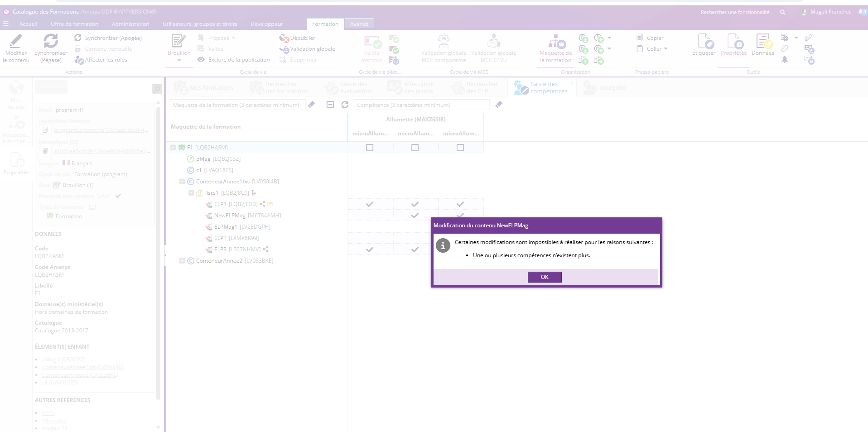This screenshot has width=868, height=432.
Task: Open the hamburger menu at top left
Action: (x=5, y=24)
